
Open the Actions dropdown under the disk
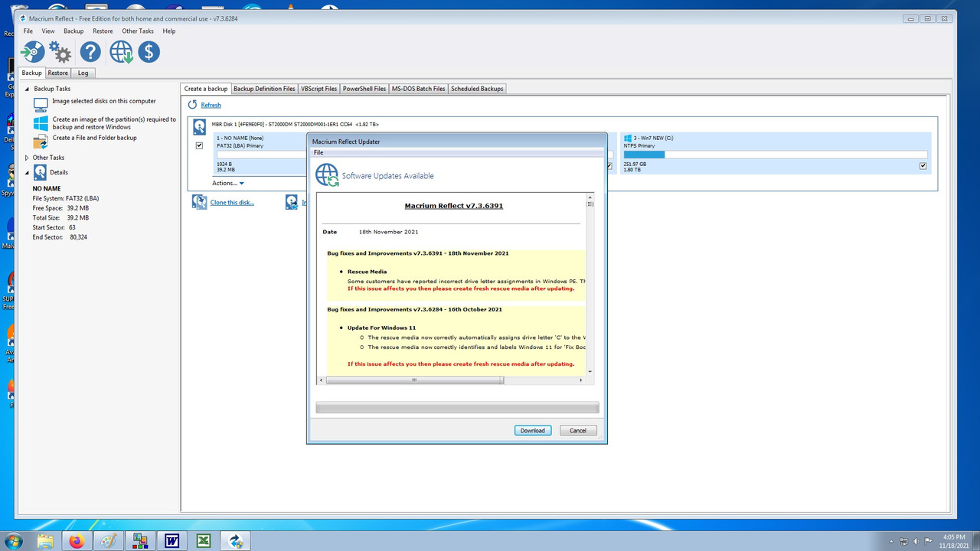228,183
